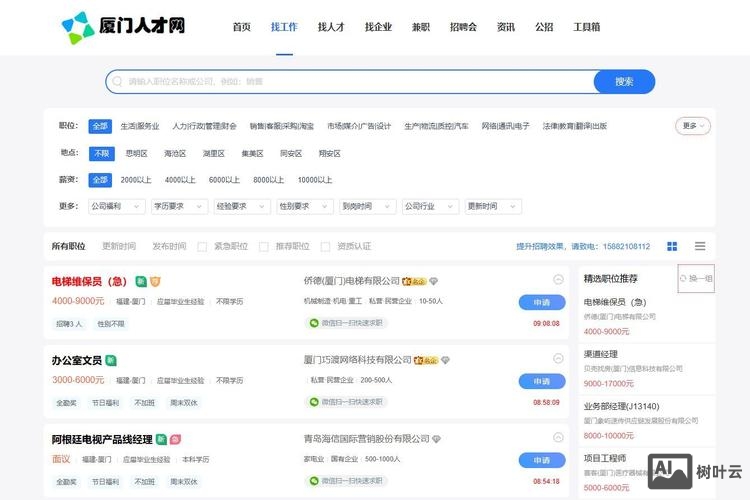Click the gold member badge of 侨德(厦门)电梯有限公司
The height and width of the screenshot is (500, 750).
tap(414, 281)
